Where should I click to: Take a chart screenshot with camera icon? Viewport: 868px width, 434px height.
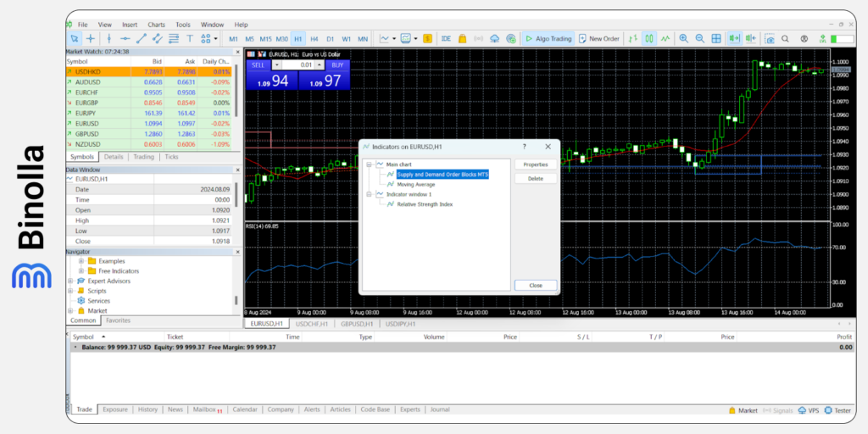click(x=770, y=39)
